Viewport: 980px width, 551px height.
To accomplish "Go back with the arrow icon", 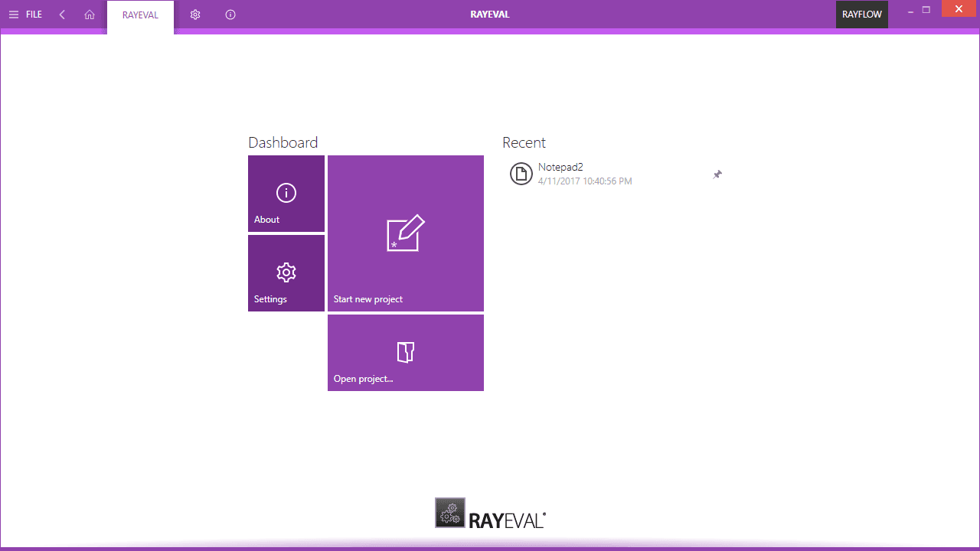I will 62,15.
